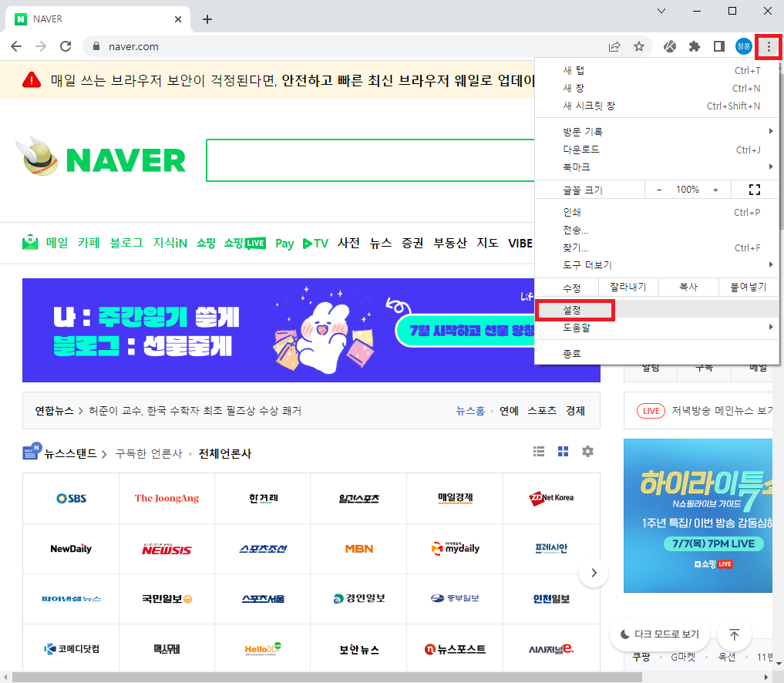Switch newsstand to grid view icon
The width and height of the screenshot is (784, 683).
pyautogui.click(x=563, y=452)
